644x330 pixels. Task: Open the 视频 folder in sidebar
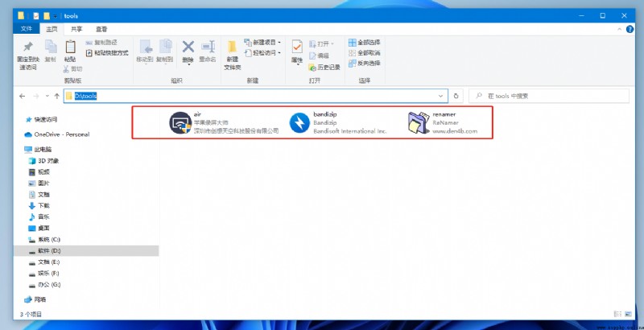coord(39,172)
